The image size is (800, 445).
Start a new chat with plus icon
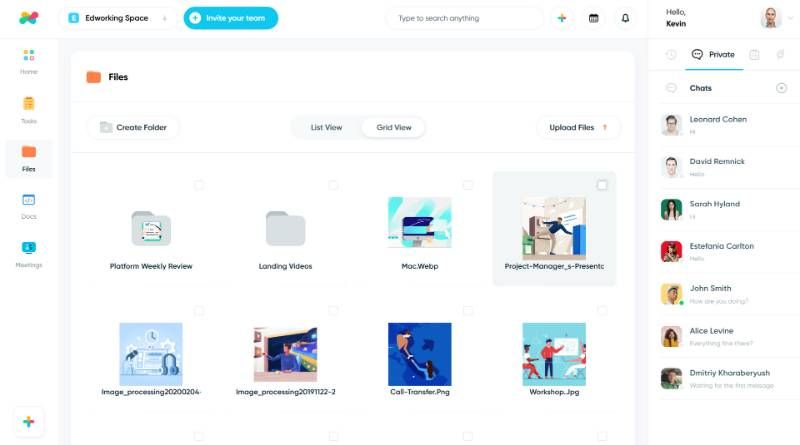point(781,88)
